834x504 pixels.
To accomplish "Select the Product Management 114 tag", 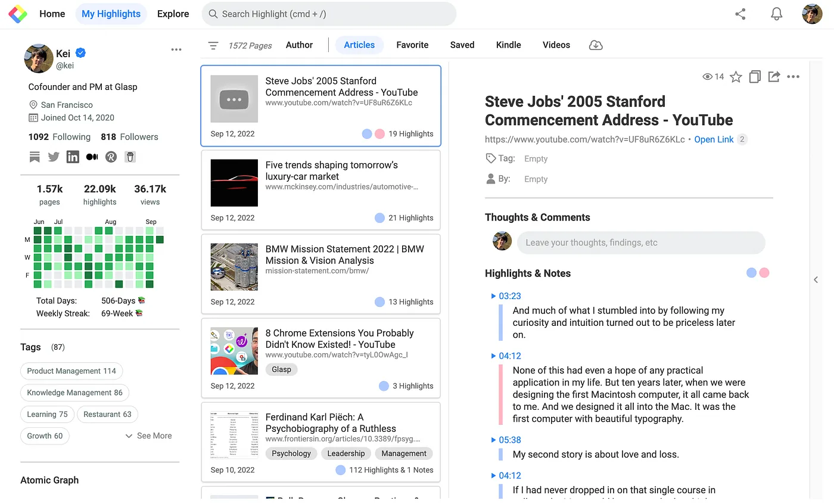I will coord(71,371).
